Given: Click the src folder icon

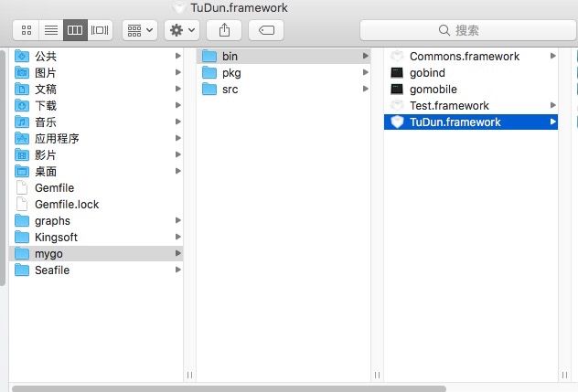Looking at the screenshot, I should point(209,89).
